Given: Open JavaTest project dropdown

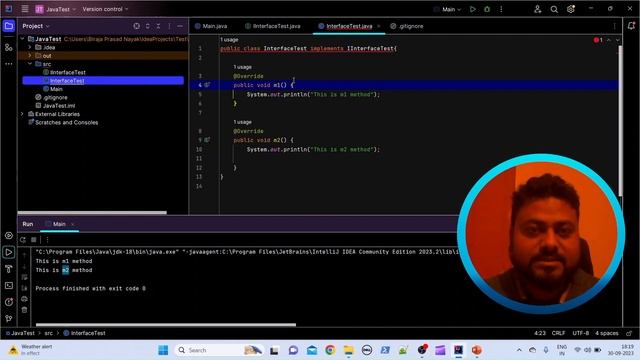Looking at the screenshot, I should pos(56,9).
